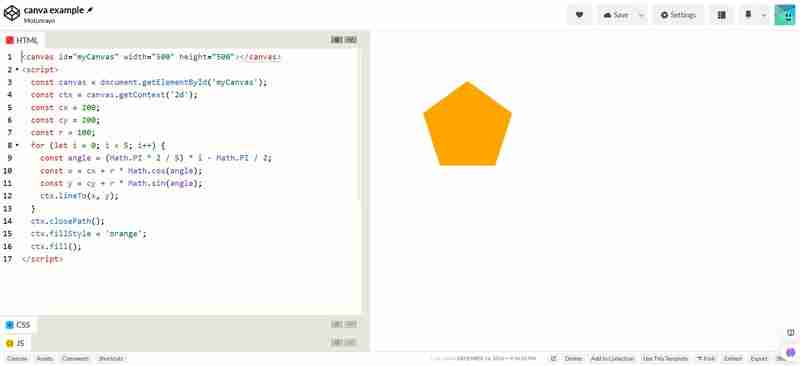The image size is (800, 366).
Task: Click the pin/bookmark icon in header
Action: point(748,15)
